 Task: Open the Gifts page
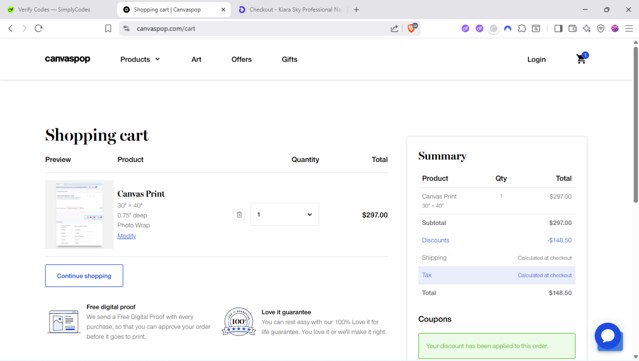tap(289, 59)
